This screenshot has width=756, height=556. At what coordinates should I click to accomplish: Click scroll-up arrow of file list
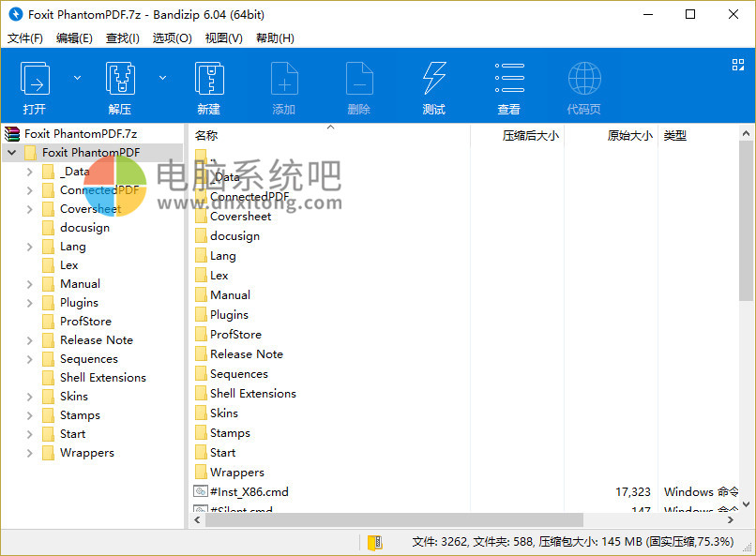746,133
